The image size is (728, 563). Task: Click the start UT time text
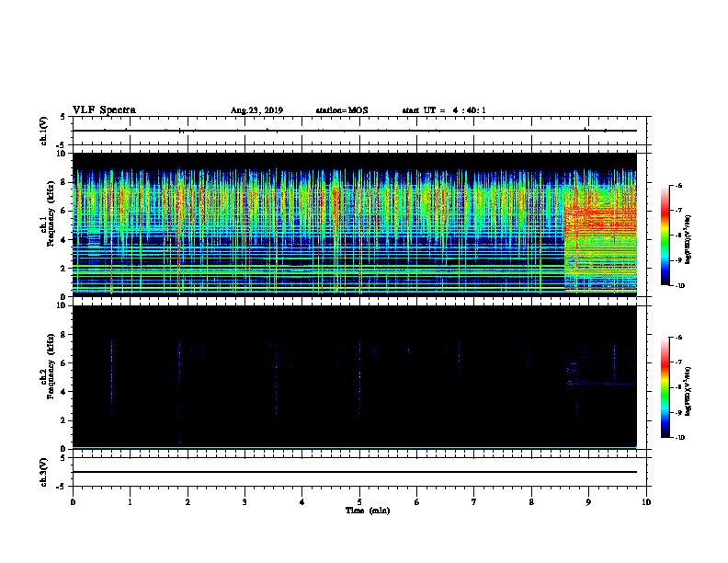(444, 110)
